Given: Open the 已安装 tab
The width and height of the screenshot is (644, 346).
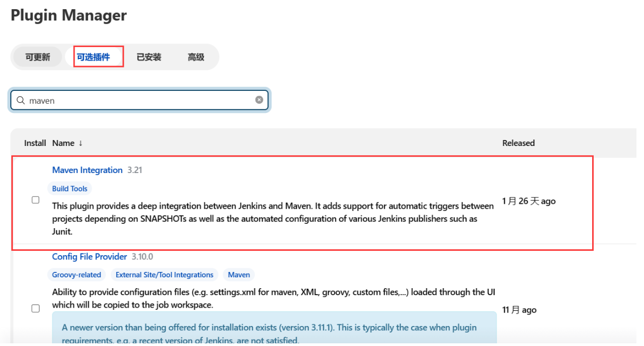Looking at the screenshot, I should point(149,57).
